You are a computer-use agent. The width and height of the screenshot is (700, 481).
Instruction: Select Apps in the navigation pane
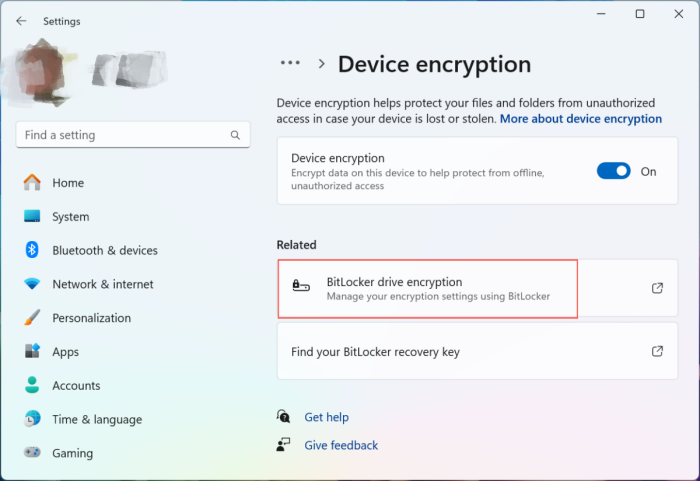pos(66,352)
